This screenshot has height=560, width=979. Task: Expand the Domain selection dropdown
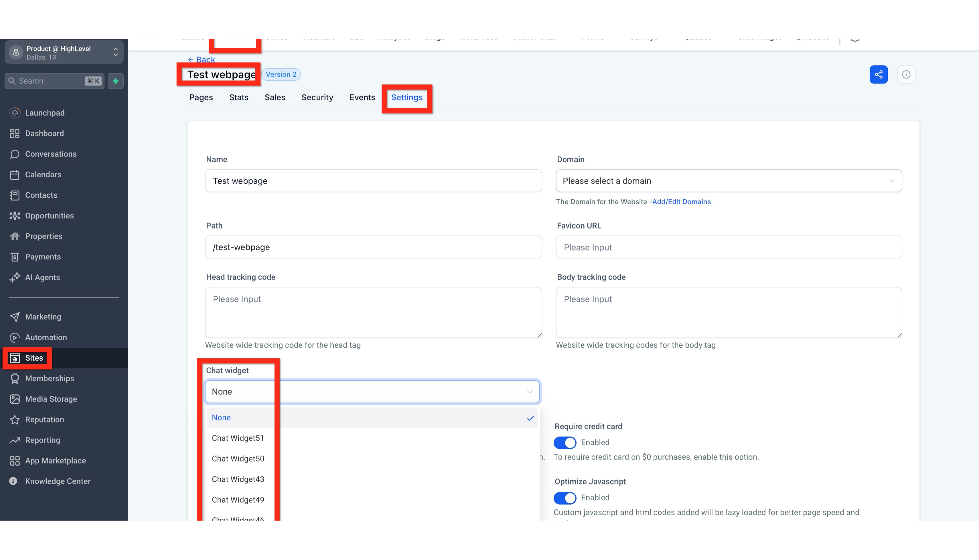(729, 181)
